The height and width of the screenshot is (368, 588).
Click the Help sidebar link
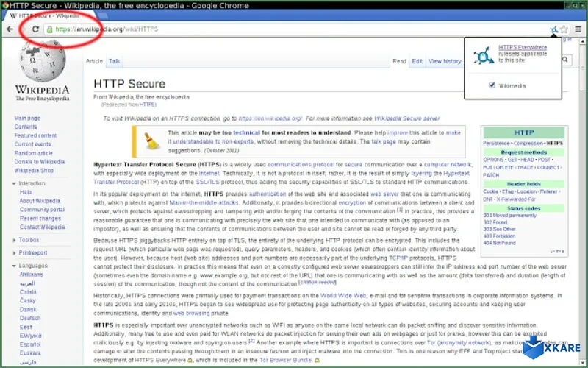click(26, 192)
